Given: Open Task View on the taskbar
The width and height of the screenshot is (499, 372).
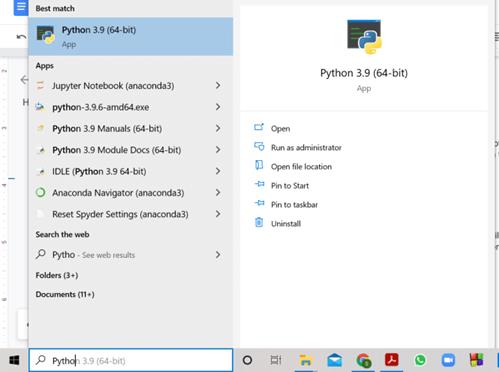Looking at the screenshot, I should (276, 360).
